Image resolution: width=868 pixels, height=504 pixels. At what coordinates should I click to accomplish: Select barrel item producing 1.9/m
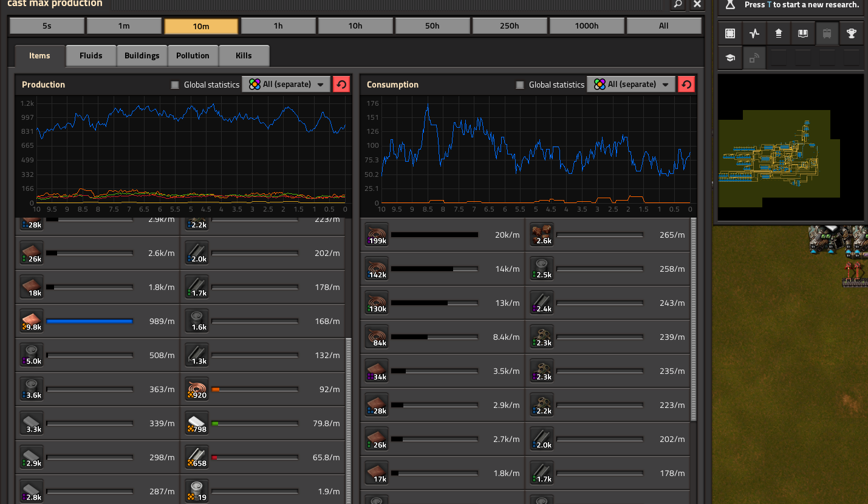tap(197, 491)
